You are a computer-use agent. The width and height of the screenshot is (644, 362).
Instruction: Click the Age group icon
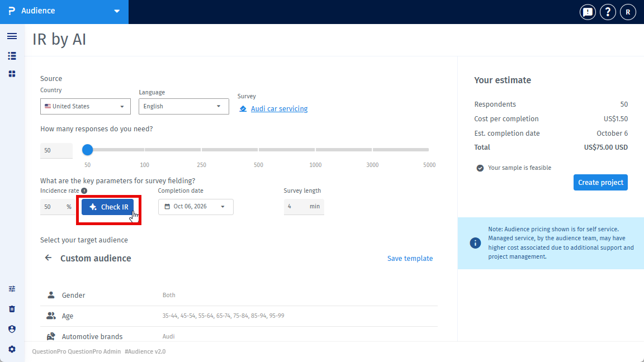click(51, 316)
